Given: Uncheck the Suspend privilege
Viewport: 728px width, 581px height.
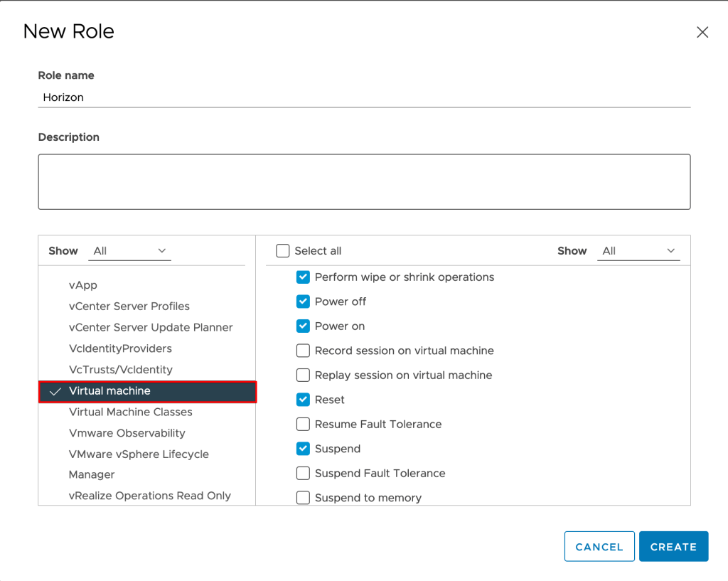Looking at the screenshot, I should (303, 449).
